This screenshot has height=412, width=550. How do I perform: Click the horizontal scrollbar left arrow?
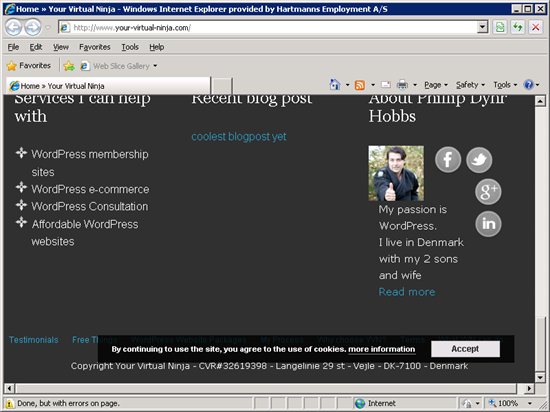pos(9,388)
